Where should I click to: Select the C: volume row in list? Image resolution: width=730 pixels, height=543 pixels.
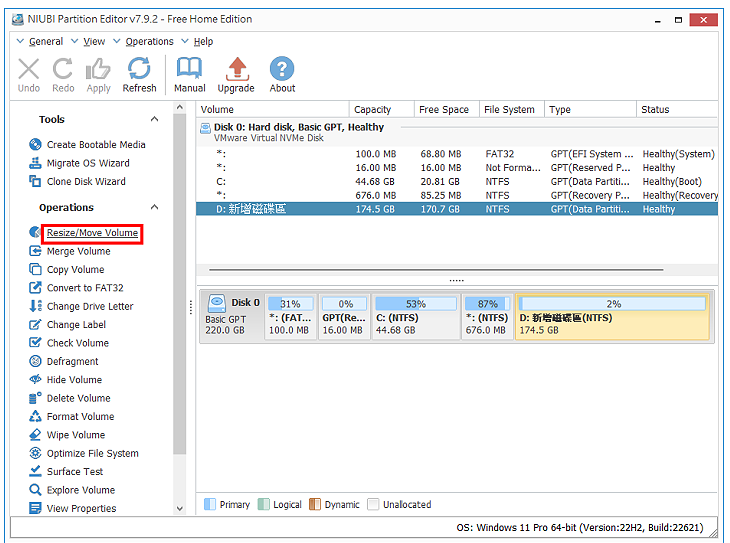click(457, 182)
